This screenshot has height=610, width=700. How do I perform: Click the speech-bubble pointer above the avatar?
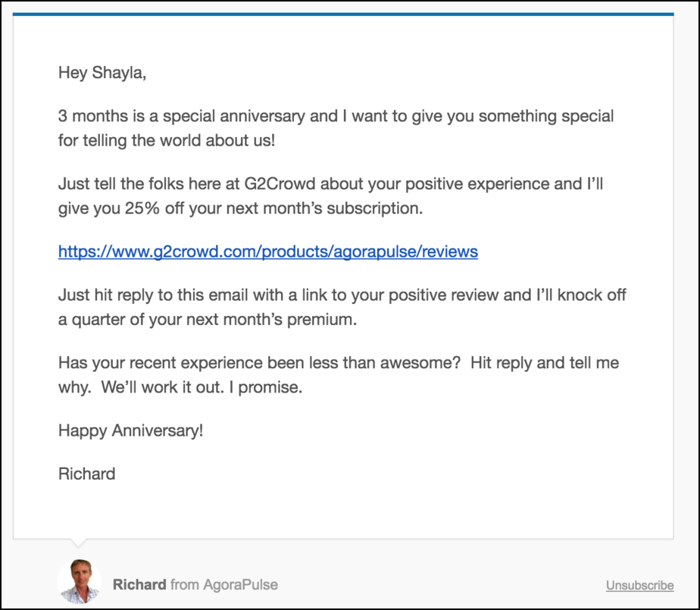(78, 543)
